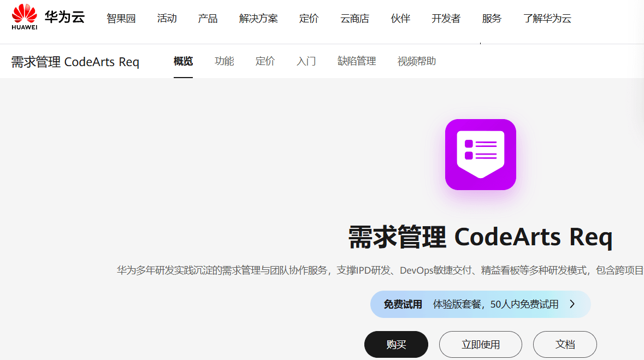Open the 伙伴 menu

pos(400,19)
